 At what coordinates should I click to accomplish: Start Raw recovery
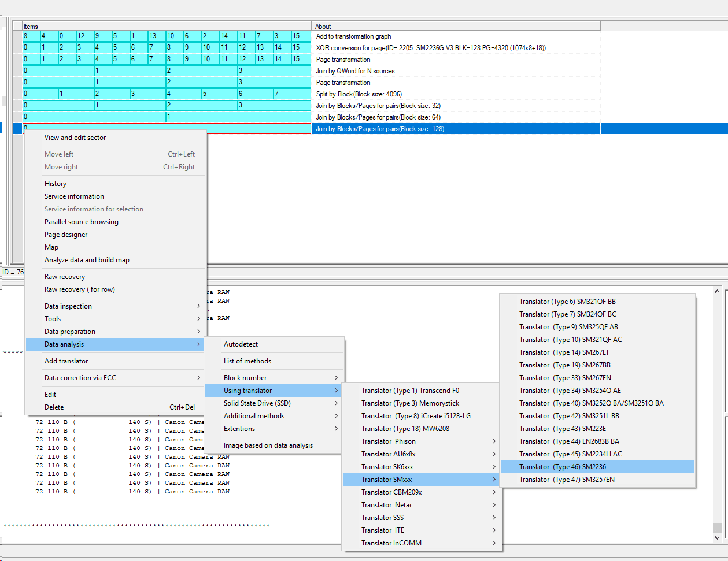(x=116, y=277)
